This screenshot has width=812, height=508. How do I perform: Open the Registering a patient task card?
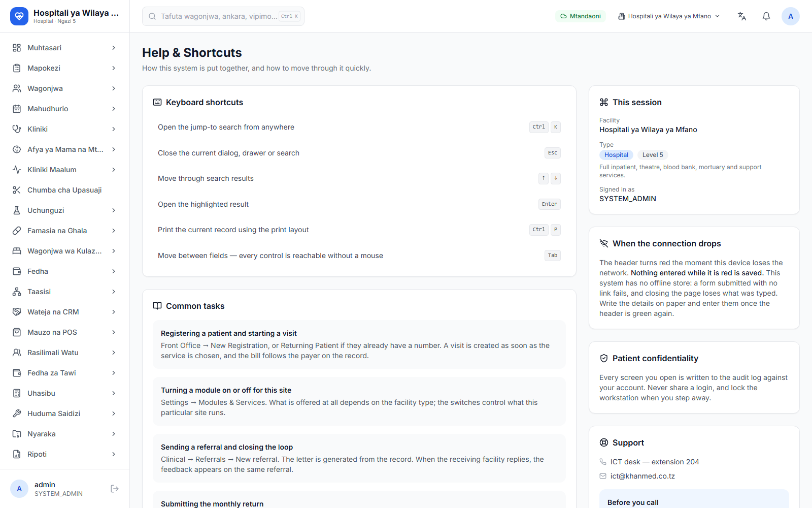(x=359, y=344)
